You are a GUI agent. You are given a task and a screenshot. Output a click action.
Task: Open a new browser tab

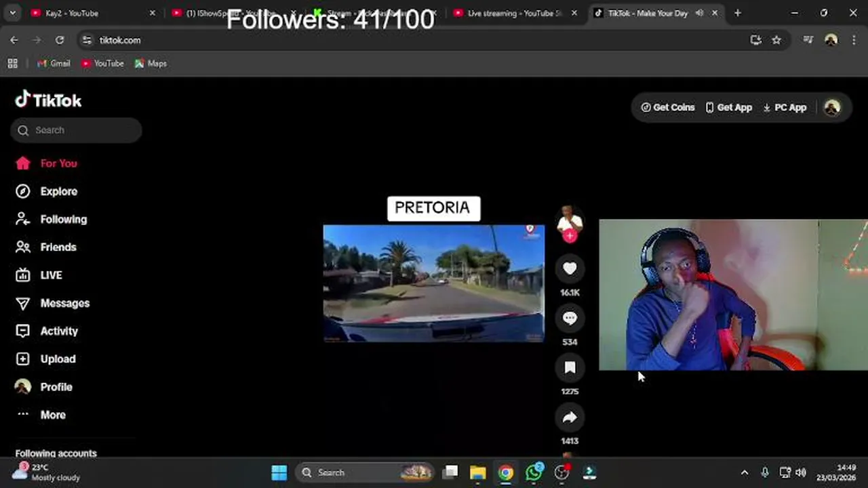click(738, 13)
